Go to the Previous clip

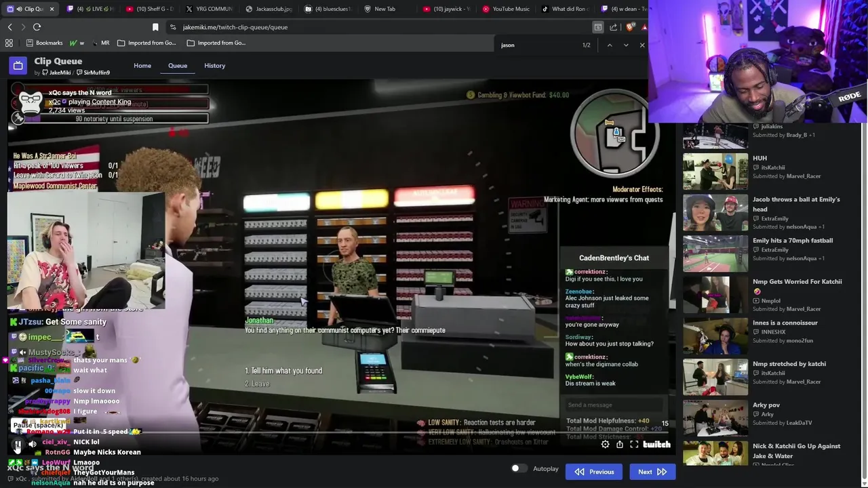(x=594, y=472)
